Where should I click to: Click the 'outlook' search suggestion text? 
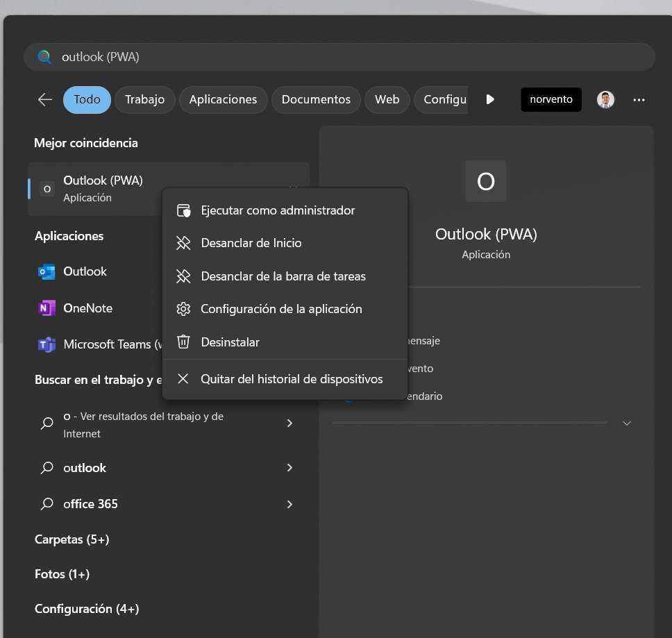(85, 468)
